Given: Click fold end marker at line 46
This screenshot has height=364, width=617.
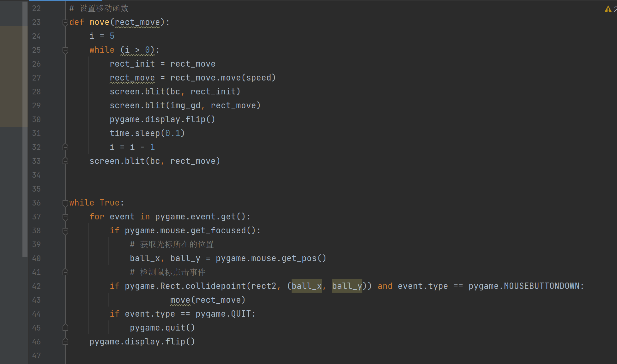Looking at the screenshot, I should tap(65, 342).
